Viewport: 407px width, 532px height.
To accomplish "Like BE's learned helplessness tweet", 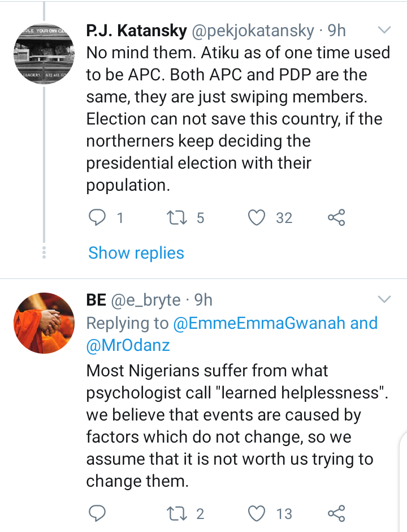I will click(257, 513).
